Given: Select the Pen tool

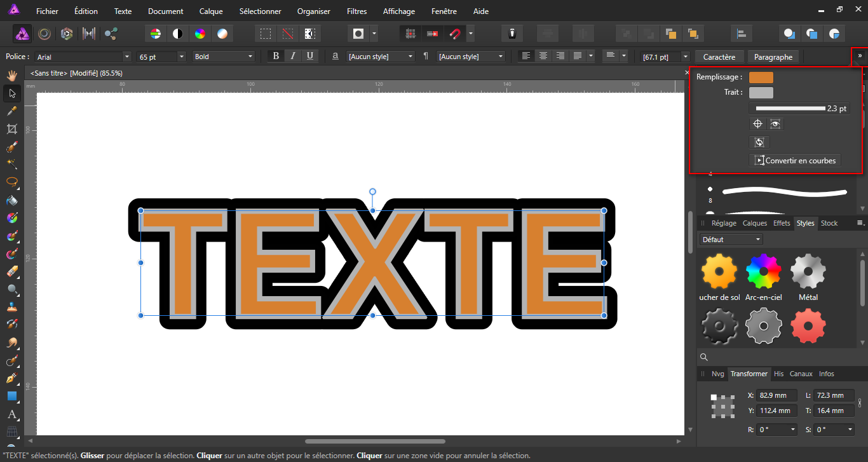Looking at the screenshot, I should 11,379.
